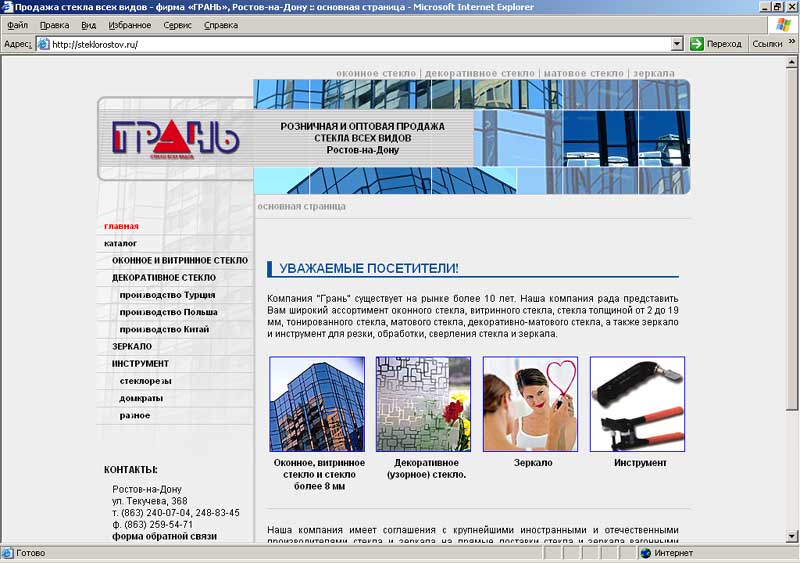Open the Справка menu

tap(220, 25)
